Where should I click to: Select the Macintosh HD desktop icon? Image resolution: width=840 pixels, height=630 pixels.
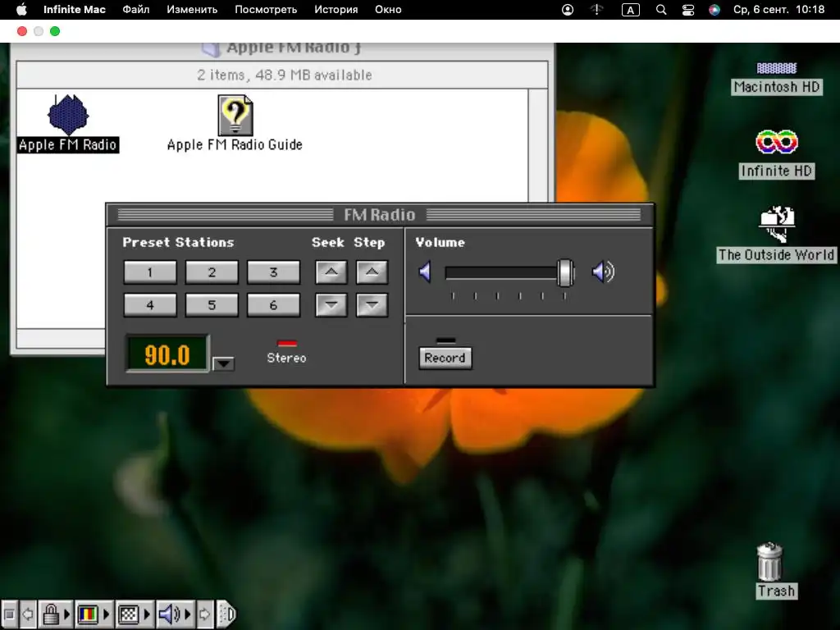(x=777, y=68)
